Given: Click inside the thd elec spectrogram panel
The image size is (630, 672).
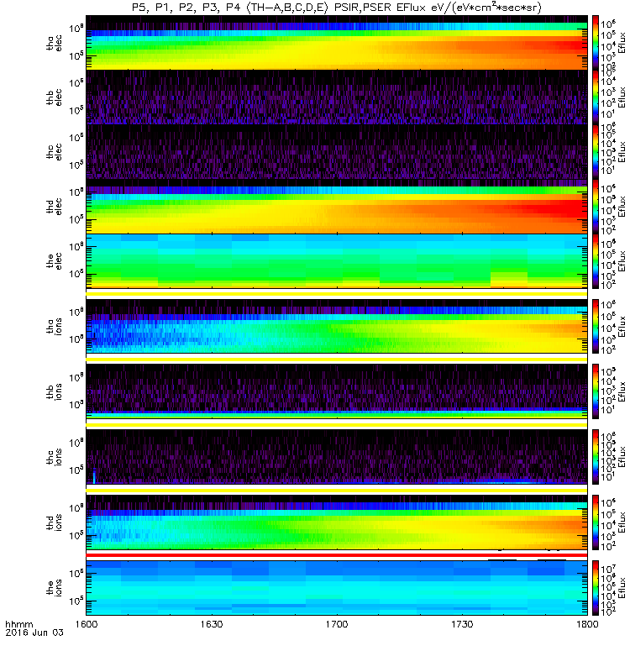Looking at the screenshot, I should pos(337,207).
